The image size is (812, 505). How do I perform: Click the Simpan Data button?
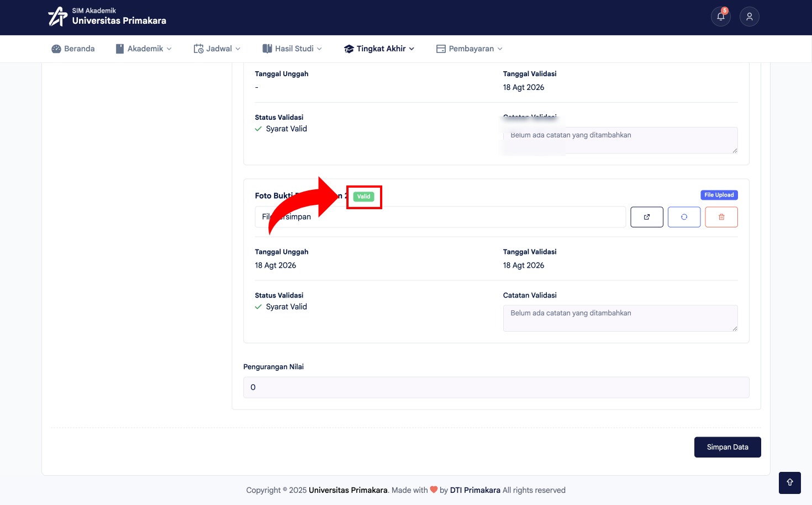[x=727, y=447]
